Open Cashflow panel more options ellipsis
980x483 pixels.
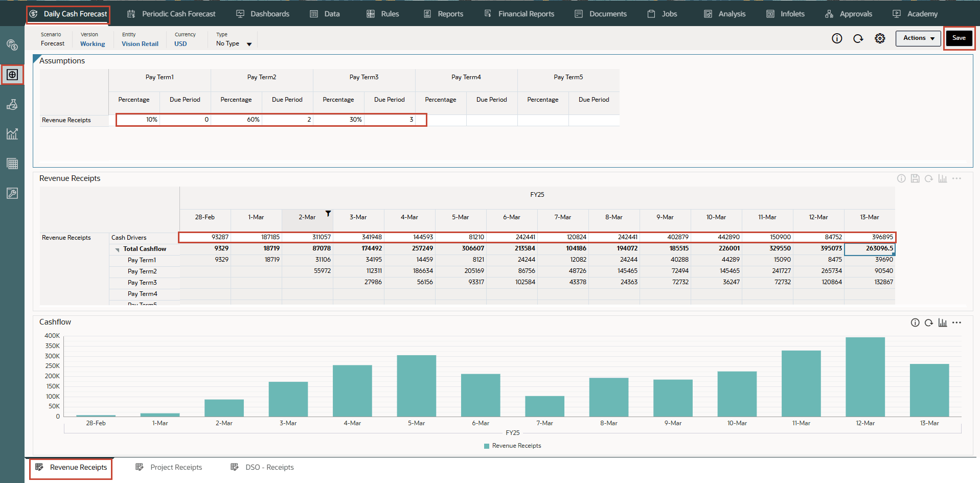[957, 323]
